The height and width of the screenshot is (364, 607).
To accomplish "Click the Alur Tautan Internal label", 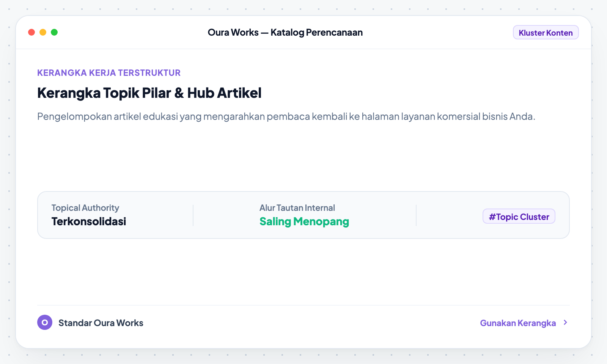I will pos(297,208).
